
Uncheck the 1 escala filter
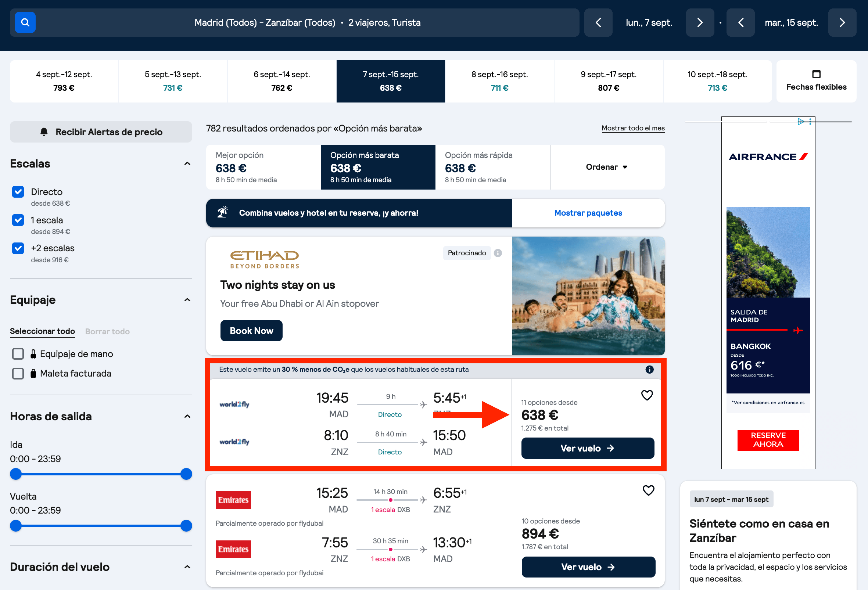coord(18,220)
